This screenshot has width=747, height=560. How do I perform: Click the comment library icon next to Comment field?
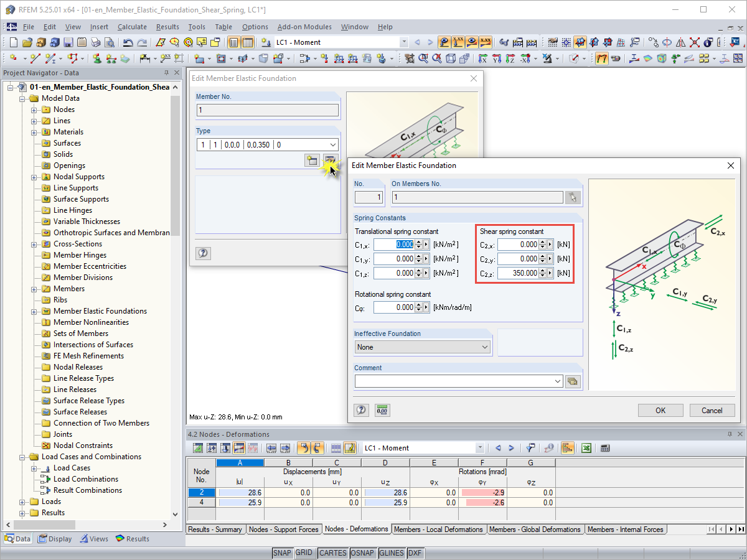click(x=573, y=381)
